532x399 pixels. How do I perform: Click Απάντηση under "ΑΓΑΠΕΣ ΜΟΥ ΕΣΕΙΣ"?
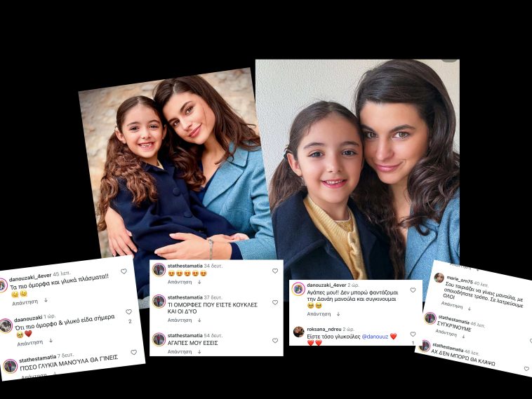[x=180, y=352]
